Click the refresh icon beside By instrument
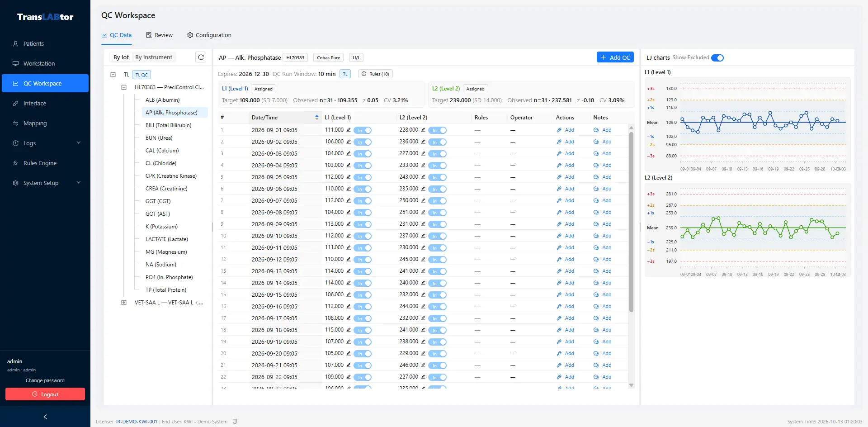 click(x=201, y=57)
